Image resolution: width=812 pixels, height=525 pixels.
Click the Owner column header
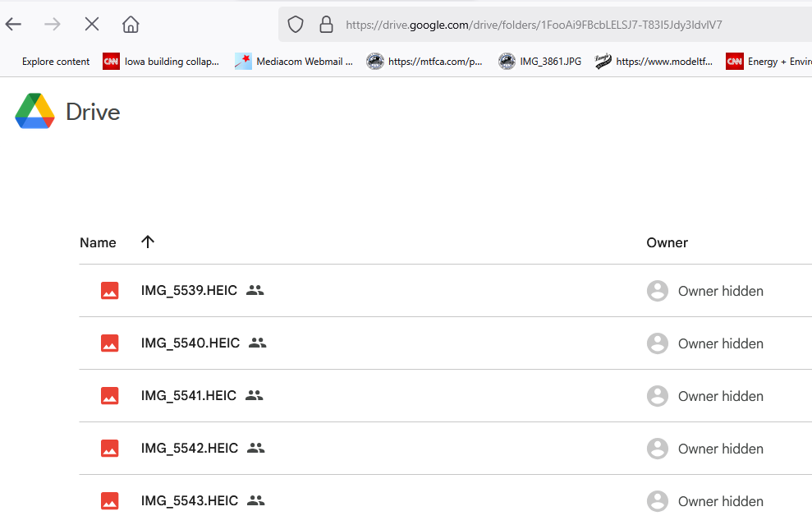(x=667, y=242)
